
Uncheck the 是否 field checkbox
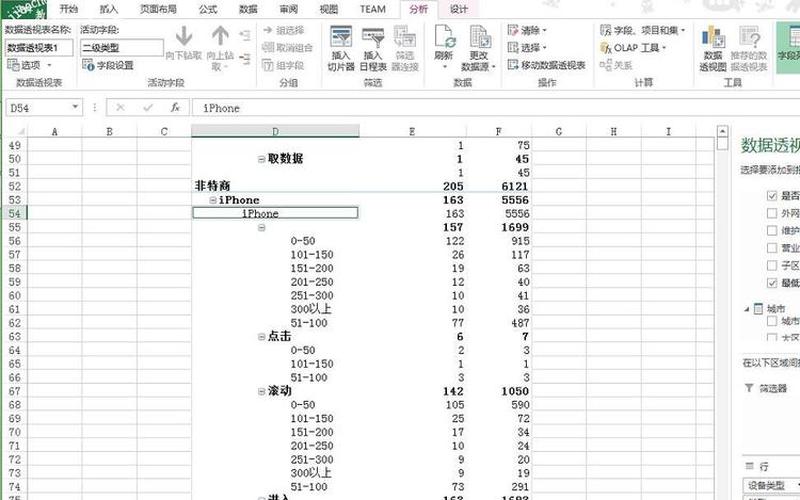tap(772, 196)
